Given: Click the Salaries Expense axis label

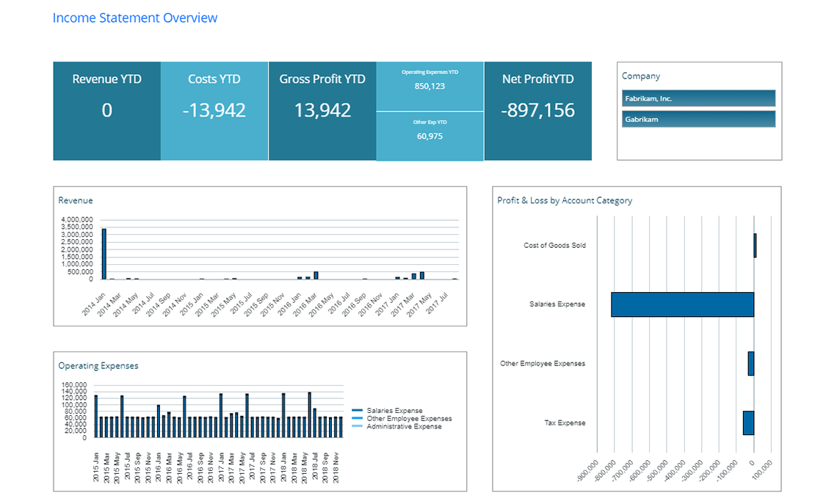Looking at the screenshot, I should point(557,304).
